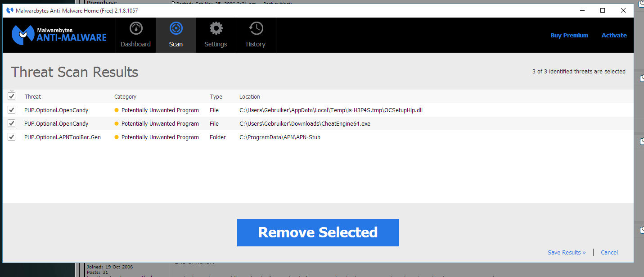The height and width of the screenshot is (277, 644).
Task: Click the Save Results link
Action: (x=567, y=252)
